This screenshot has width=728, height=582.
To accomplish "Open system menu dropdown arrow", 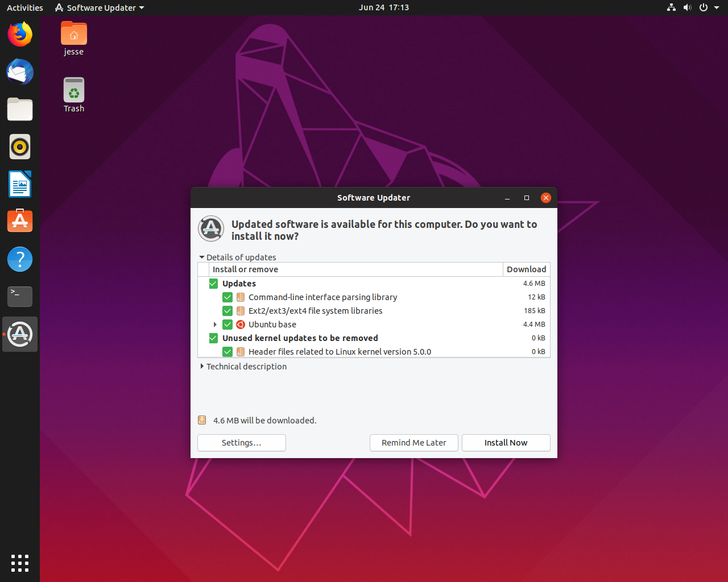I will [717, 8].
